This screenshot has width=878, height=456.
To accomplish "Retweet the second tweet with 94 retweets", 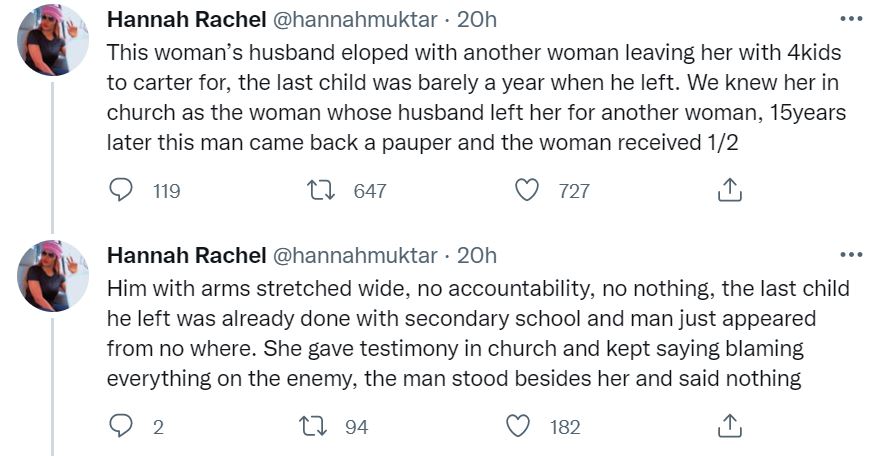I will tap(316, 427).
